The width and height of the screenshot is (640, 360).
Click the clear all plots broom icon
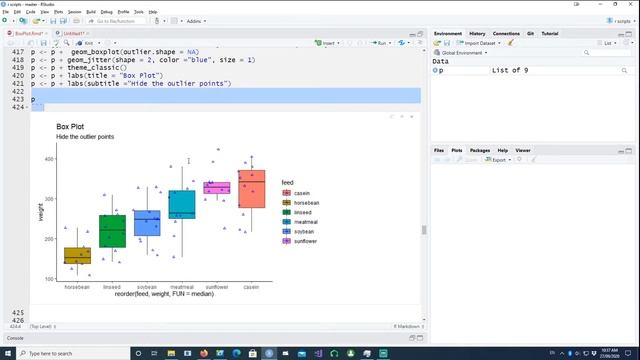[533, 160]
